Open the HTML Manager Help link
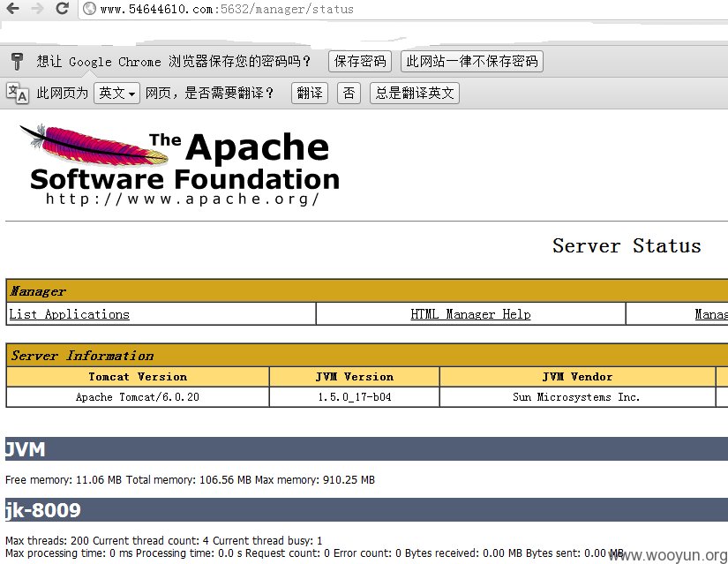728x564 pixels. [x=470, y=314]
